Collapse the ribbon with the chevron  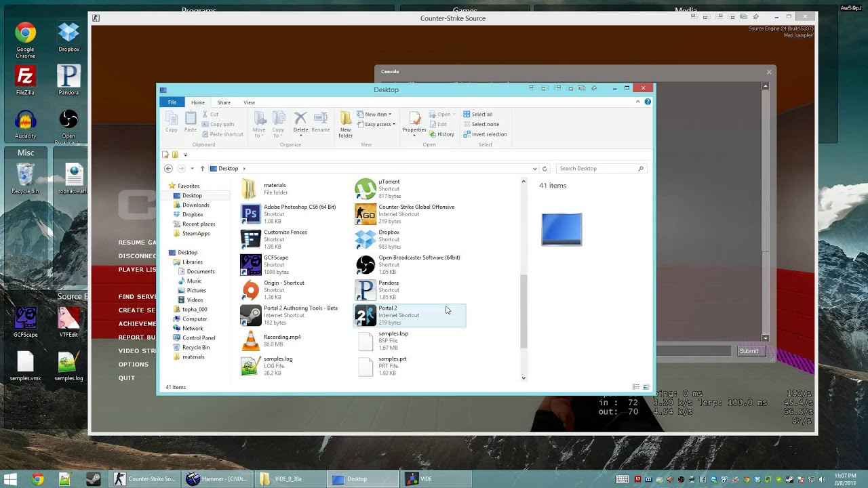[637, 102]
